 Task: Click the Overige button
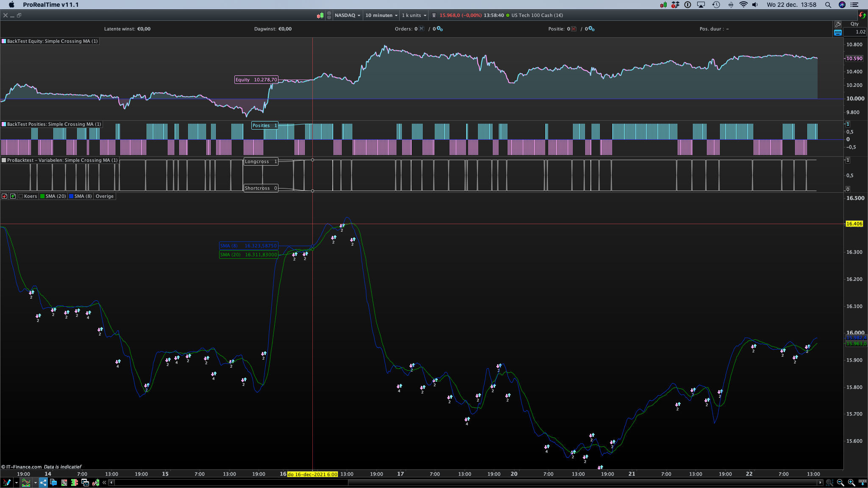click(105, 196)
